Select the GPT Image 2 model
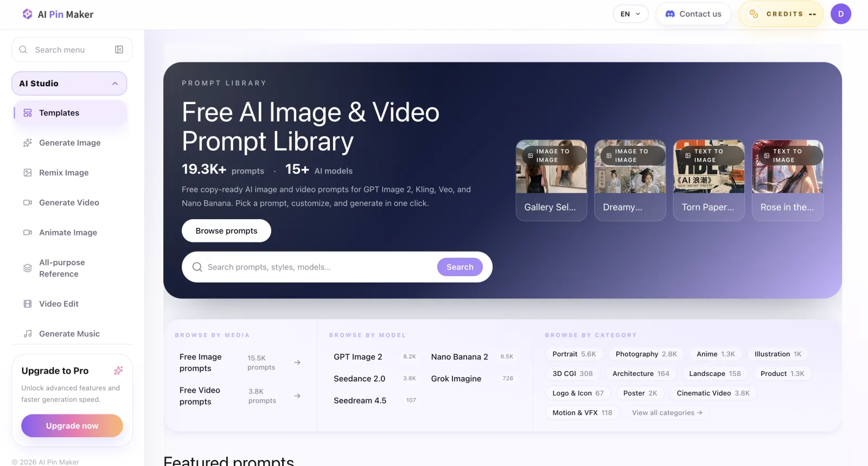This screenshot has width=868, height=466. tap(374, 357)
